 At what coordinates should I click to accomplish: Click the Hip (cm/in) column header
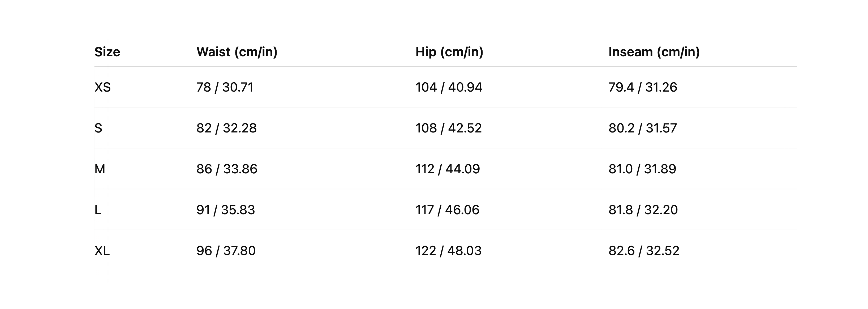coord(449,52)
